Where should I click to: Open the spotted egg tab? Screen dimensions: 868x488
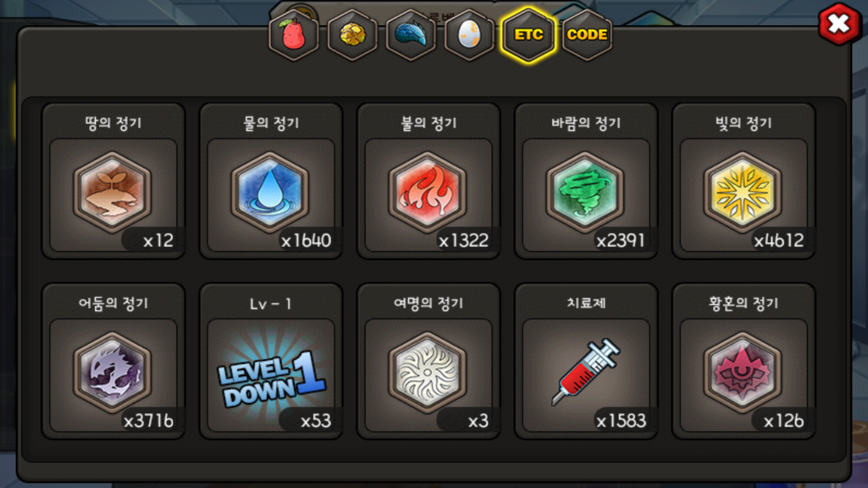pyautogui.click(x=469, y=35)
